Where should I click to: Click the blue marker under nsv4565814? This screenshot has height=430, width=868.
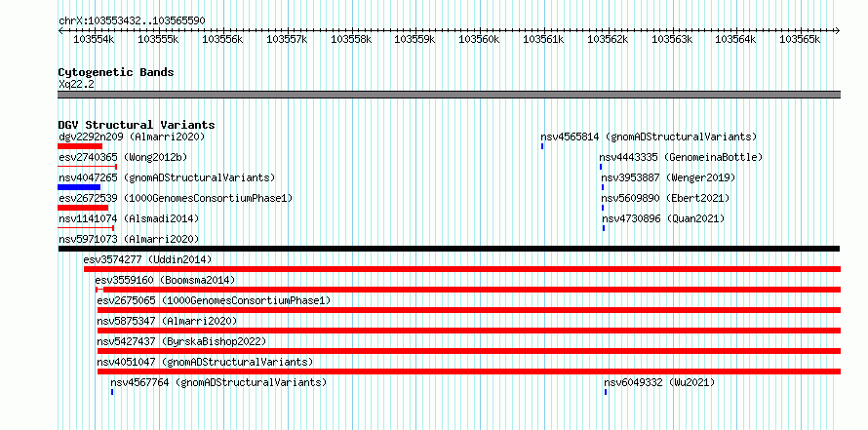click(x=542, y=146)
